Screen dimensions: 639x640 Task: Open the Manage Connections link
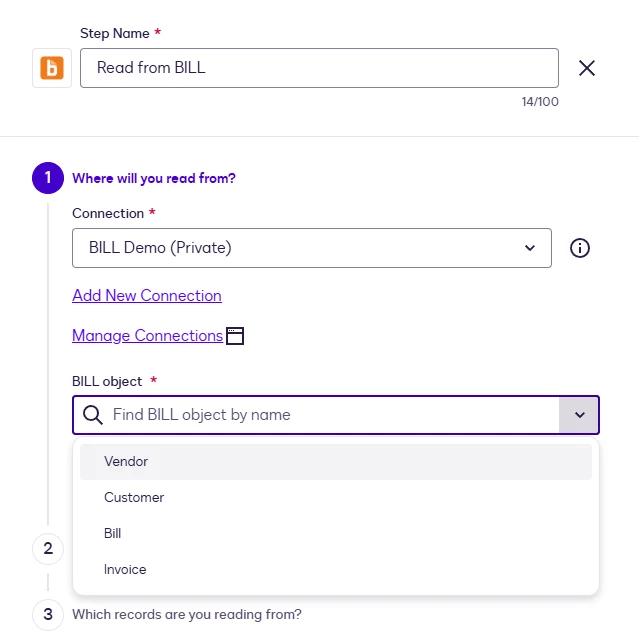(x=147, y=336)
